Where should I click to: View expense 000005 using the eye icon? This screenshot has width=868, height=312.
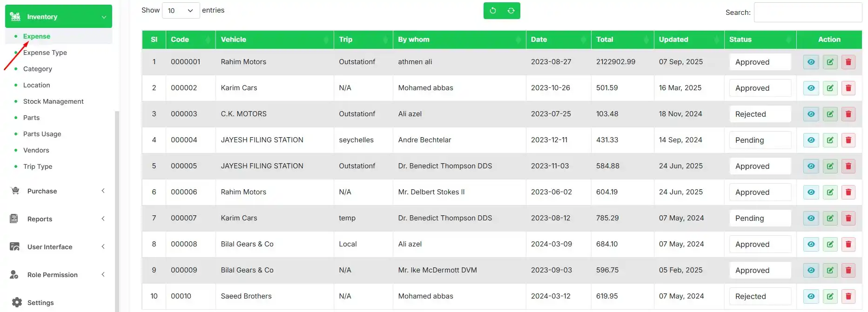(811, 166)
